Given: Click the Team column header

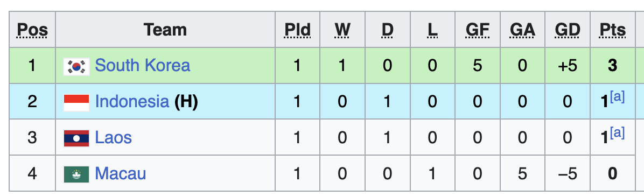Looking at the screenshot, I should [x=165, y=30].
